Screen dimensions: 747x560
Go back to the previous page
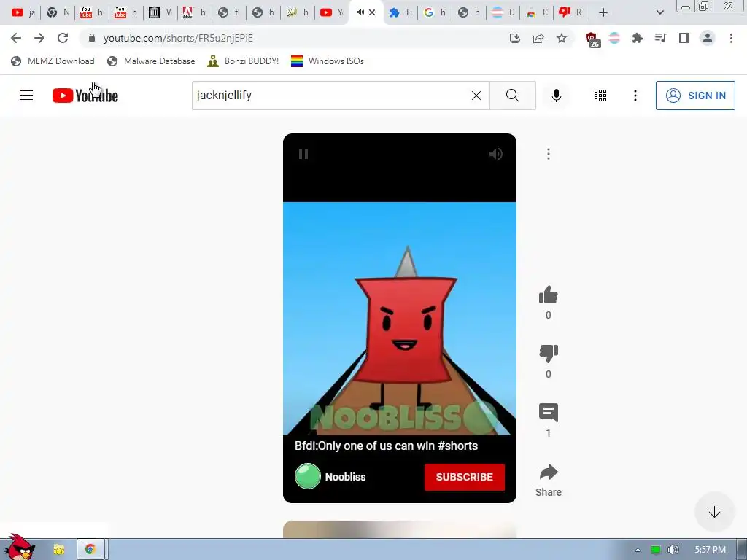(16, 38)
